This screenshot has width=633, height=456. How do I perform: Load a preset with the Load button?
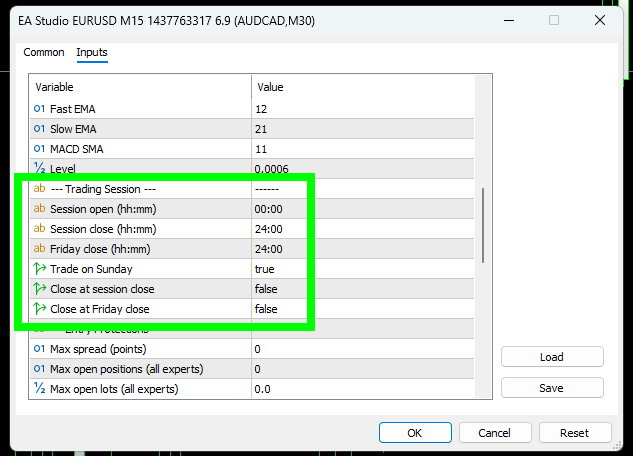pos(552,357)
